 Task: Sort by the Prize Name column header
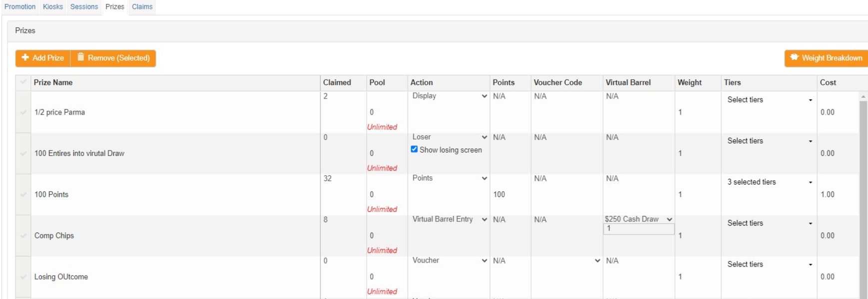tap(53, 82)
